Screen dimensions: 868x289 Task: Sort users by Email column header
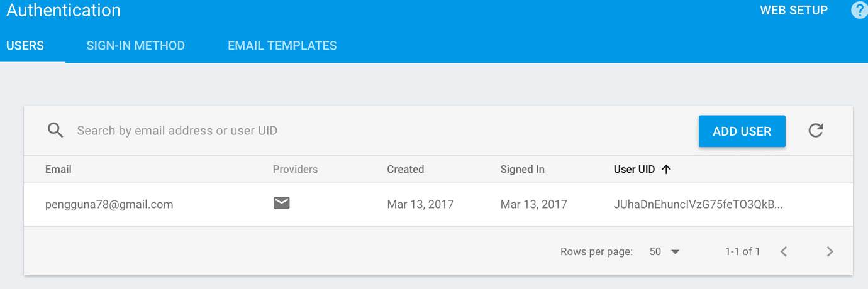coord(58,169)
